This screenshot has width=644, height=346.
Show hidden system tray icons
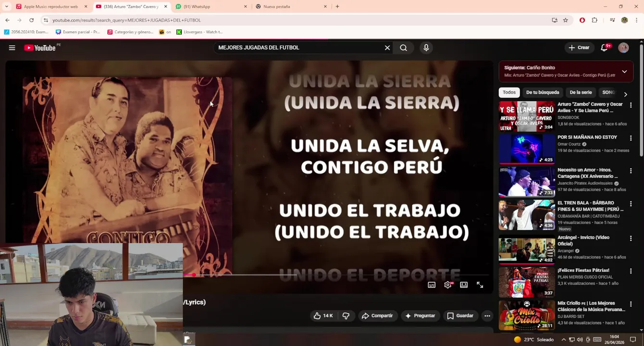tap(564, 340)
